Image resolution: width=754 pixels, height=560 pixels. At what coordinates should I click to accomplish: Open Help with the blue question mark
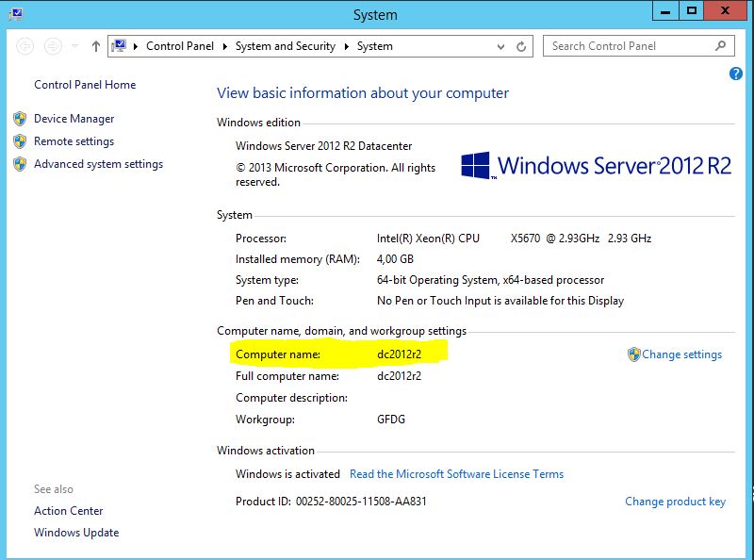coord(736,74)
